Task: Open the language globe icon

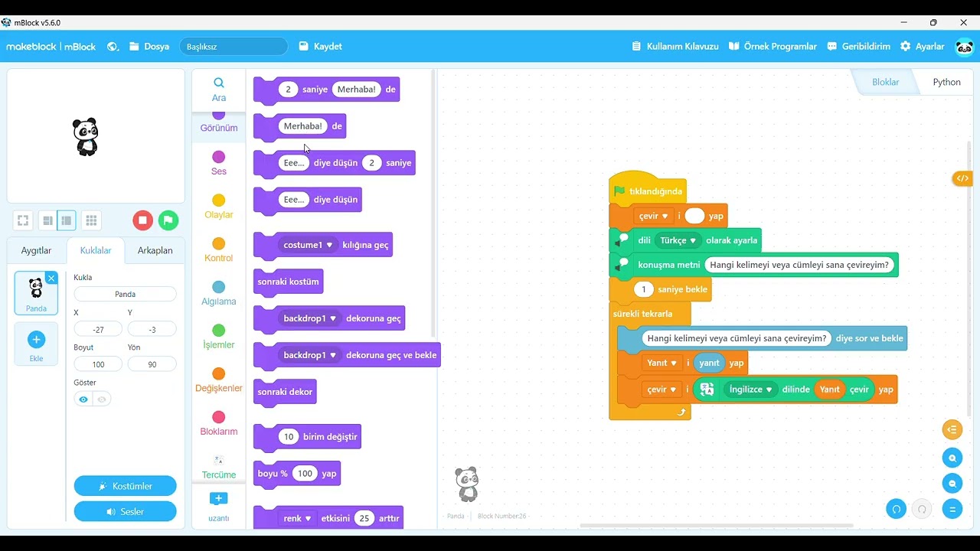Action: [x=113, y=47]
